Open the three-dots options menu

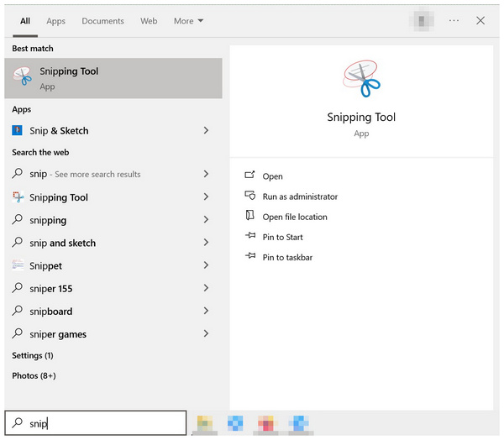pos(454,20)
